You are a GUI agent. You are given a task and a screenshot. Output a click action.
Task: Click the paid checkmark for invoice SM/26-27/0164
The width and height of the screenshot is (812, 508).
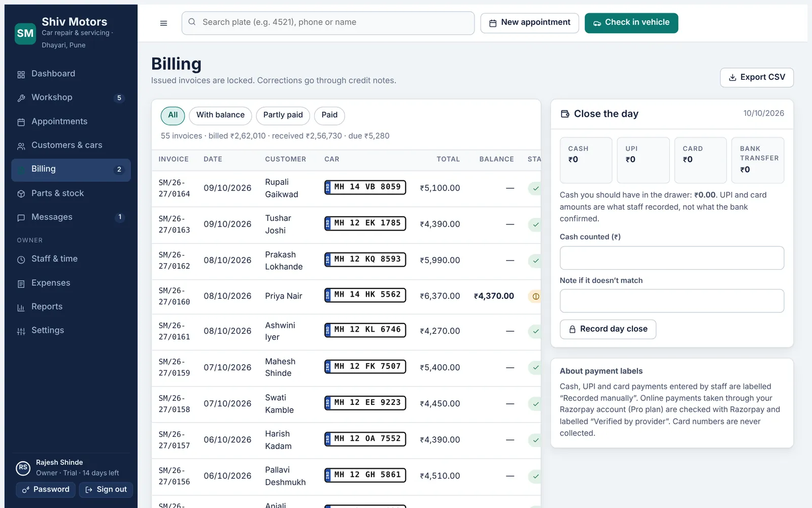(535, 188)
